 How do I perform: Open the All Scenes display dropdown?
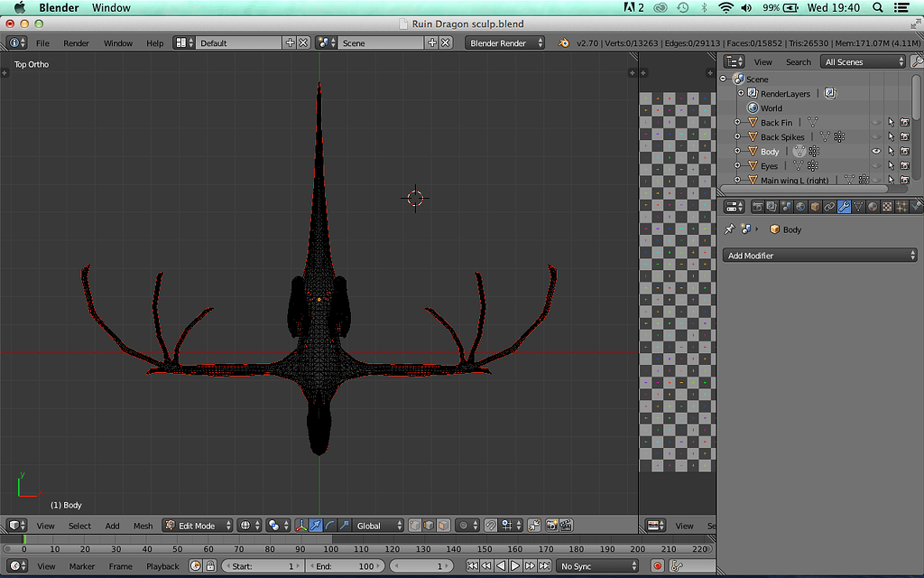[863, 62]
